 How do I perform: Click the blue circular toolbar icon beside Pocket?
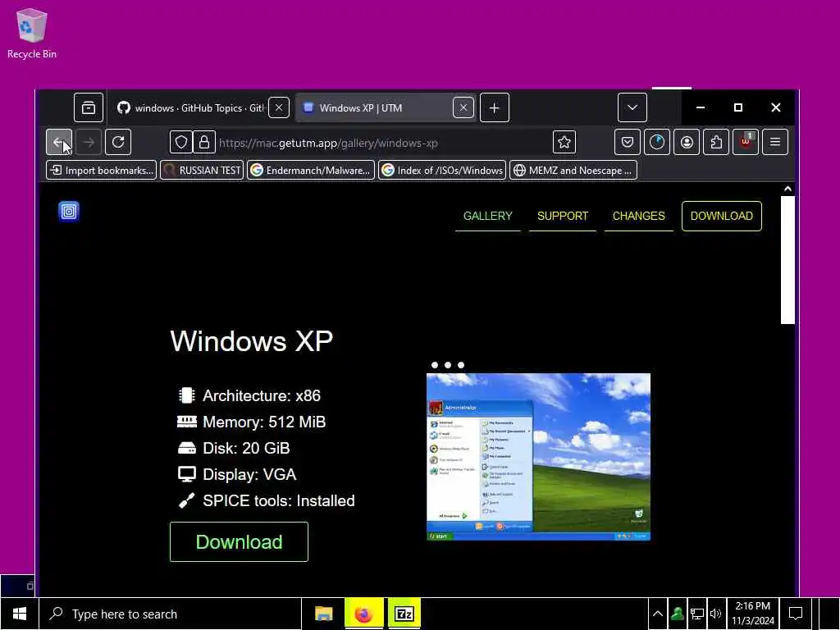[x=657, y=142]
